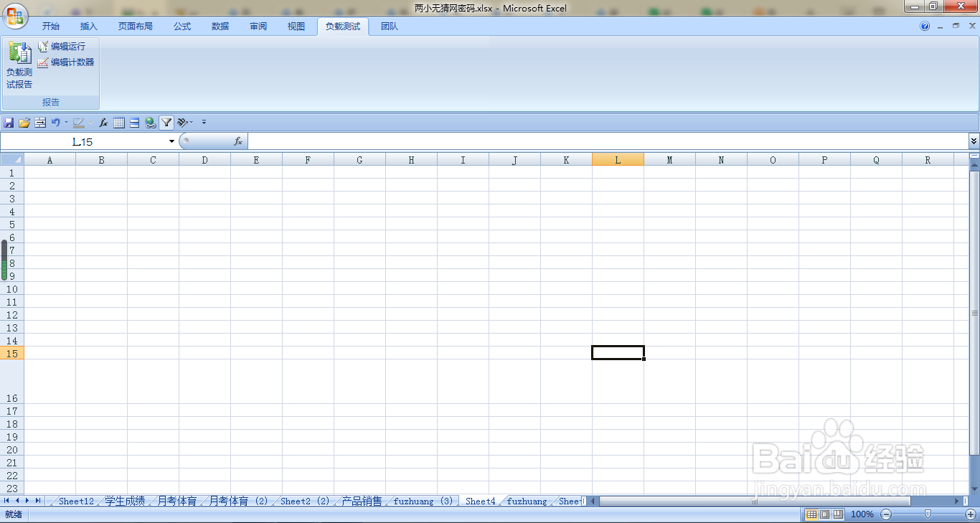Click the horizontal scrollbar thumb
The image size is (980, 523).
755,501
